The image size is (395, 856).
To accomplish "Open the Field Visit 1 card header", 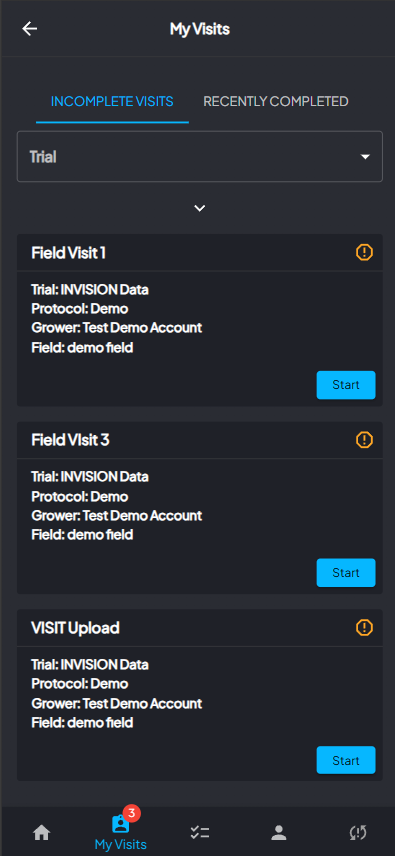I will (x=200, y=253).
